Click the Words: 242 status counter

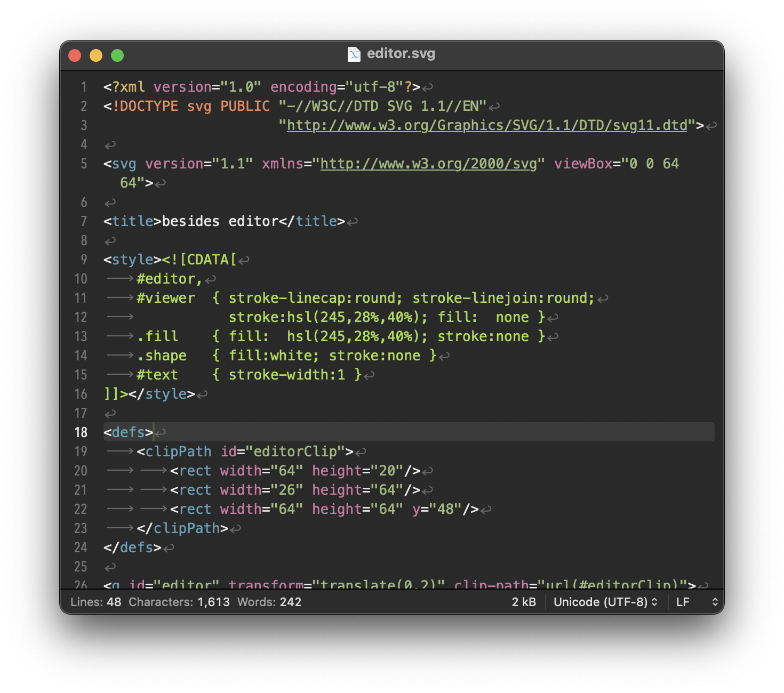[x=269, y=602]
